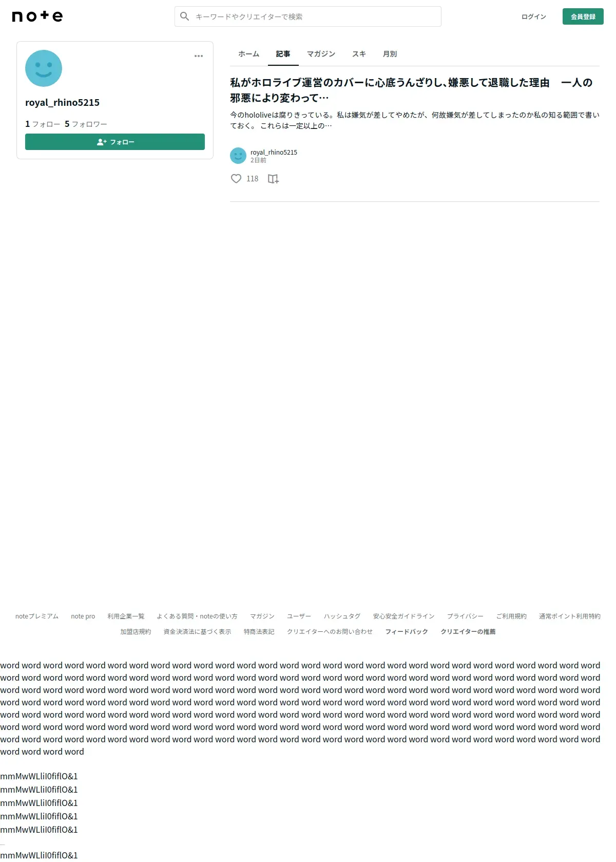Screen dimensions: 616x862
Task: Open the 特商法表記 footer link
Action: click(x=259, y=632)
